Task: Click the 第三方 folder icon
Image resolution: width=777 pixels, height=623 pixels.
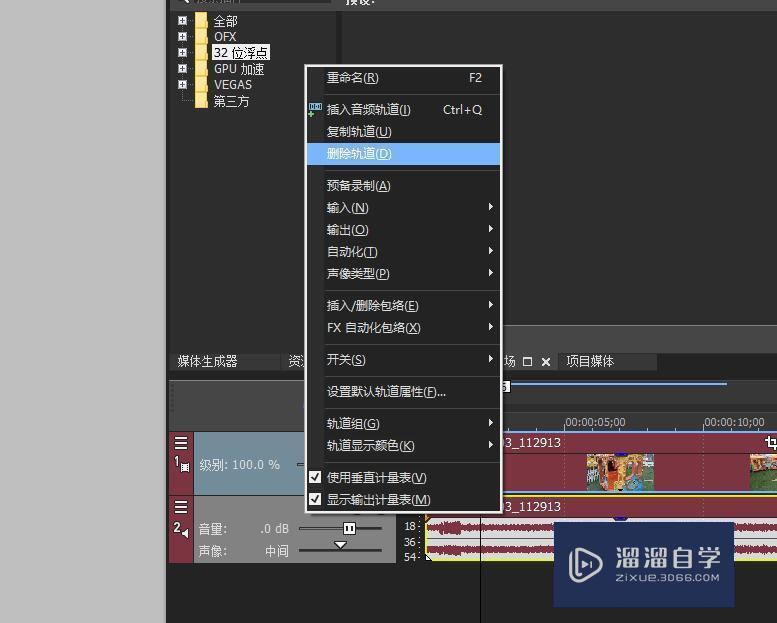Action: click(201, 101)
